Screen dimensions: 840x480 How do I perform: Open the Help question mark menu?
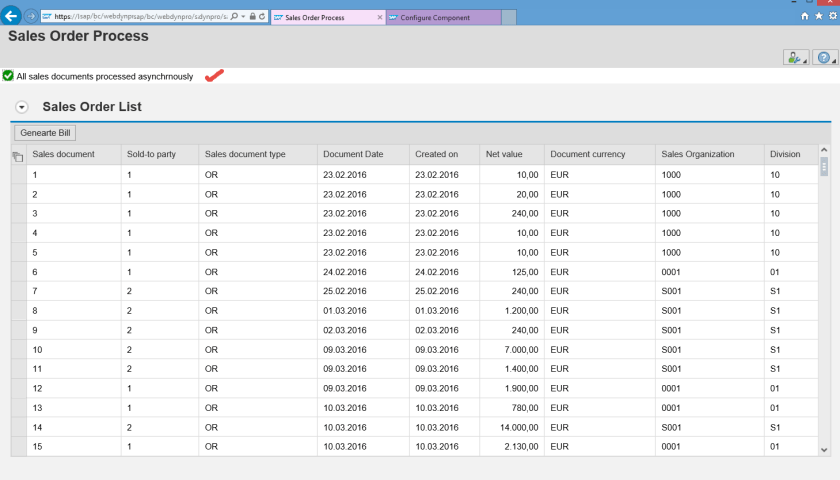[x=824, y=58]
